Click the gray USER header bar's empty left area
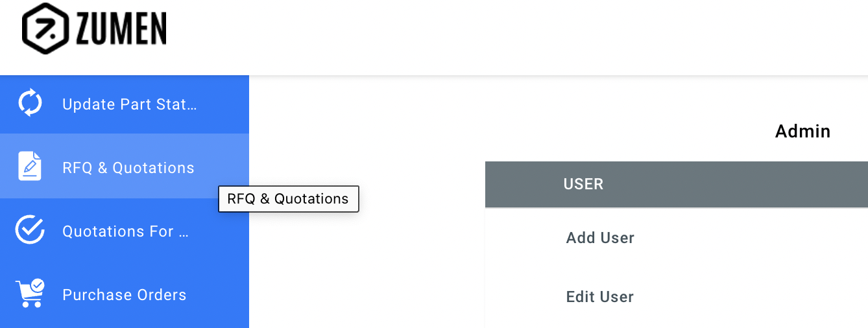Screen dimensions: 868x328 pyautogui.click(x=519, y=184)
